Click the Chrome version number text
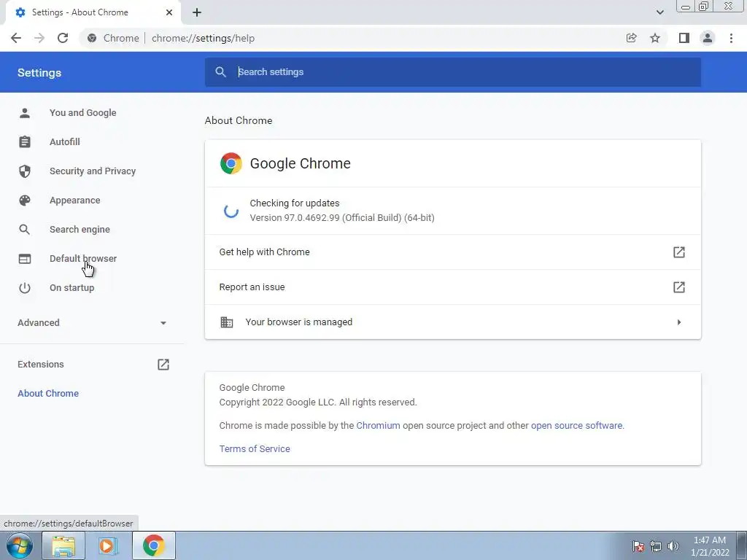747x560 pixels. tap(342, 217)
